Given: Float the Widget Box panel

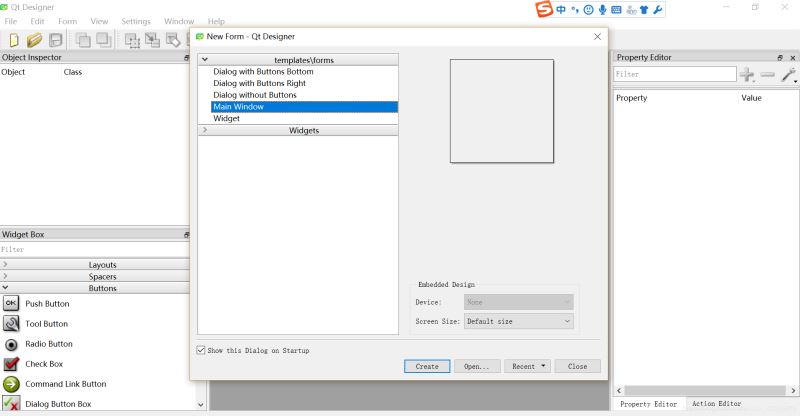Looking at the screenshot, I should [x=187, y=235].
